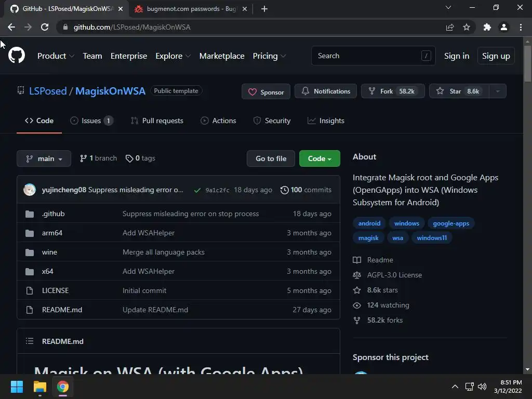Click the page vertical scrollbar thumb

(527, 63)
